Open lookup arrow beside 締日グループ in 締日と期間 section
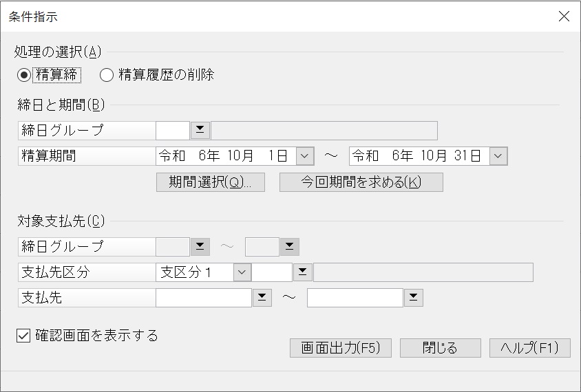The image size is (581, 392). [200, 130]
